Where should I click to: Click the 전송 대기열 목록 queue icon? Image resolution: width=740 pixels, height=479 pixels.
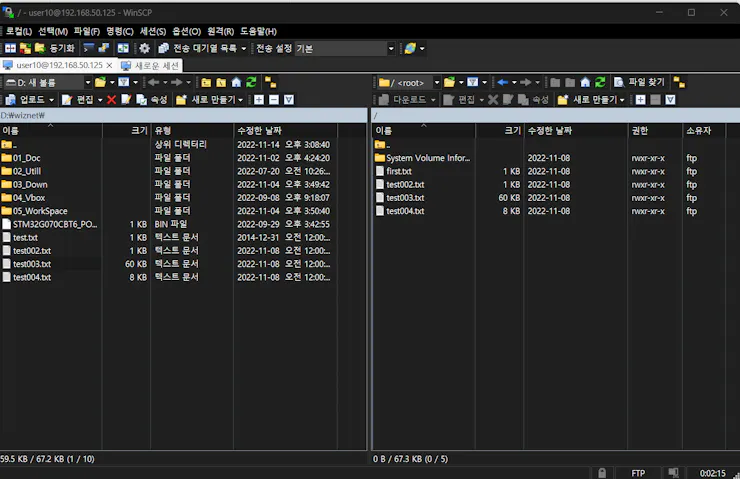(163, 48)
